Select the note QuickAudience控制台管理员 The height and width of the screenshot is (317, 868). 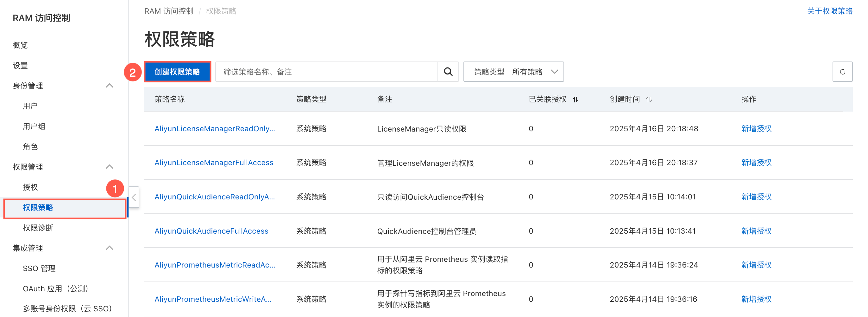pyautogui.click(x=426, y=231)
